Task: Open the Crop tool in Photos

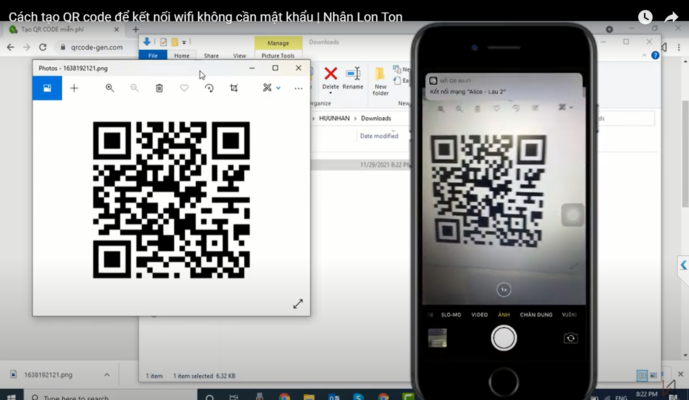Action: (x=234, y=88)
